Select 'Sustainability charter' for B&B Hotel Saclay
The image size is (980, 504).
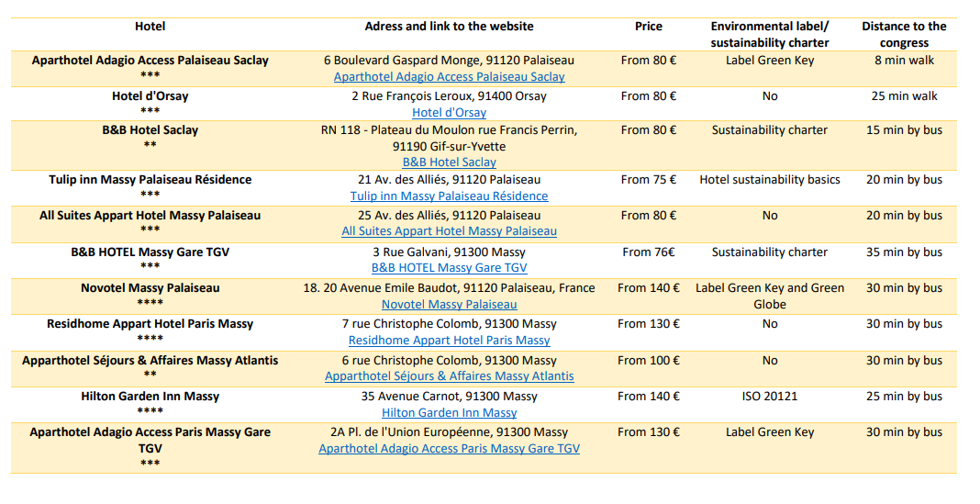[x=769, y=130]
